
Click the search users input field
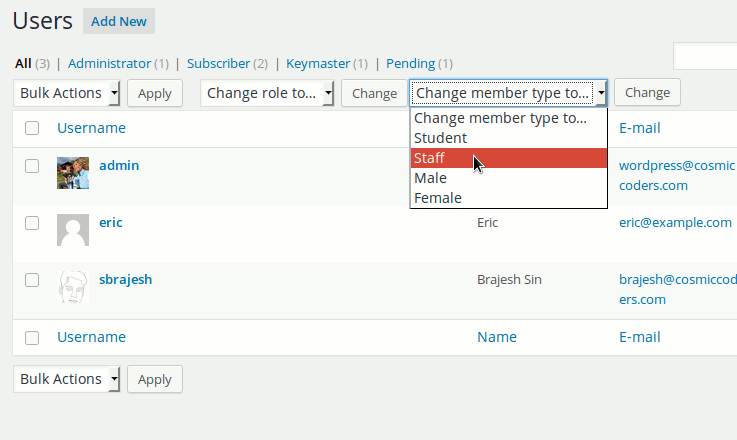pyautogui.click(x=705, y=56)
